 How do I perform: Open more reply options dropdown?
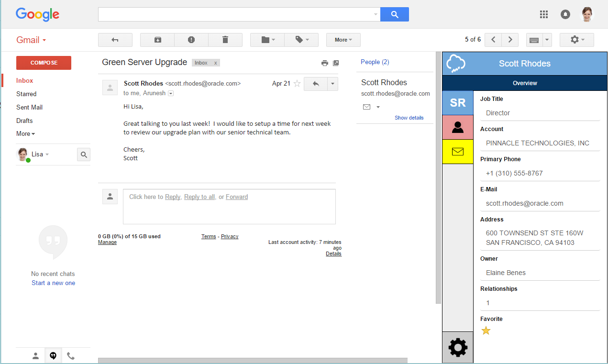(x=333, y=84)
